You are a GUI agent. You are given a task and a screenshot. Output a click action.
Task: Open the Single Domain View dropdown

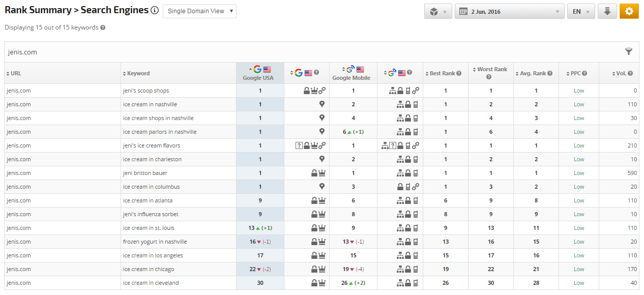click(x=199, y=11)
